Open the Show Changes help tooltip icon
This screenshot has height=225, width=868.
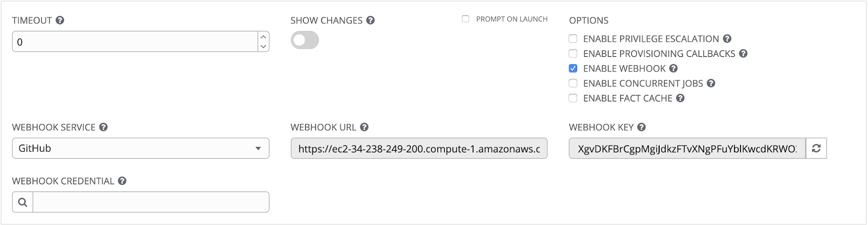click(371, 20)
